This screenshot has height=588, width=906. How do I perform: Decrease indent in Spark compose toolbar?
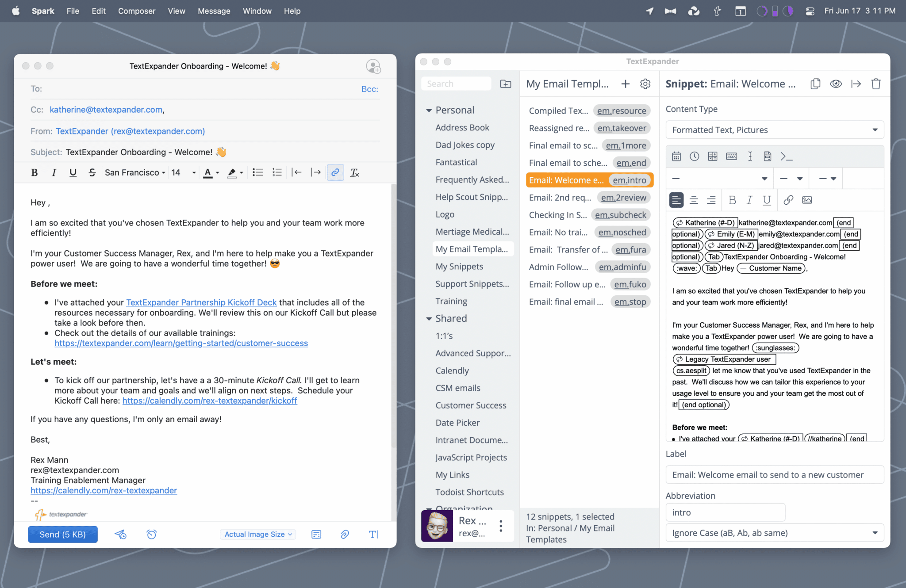coord(297,172)
